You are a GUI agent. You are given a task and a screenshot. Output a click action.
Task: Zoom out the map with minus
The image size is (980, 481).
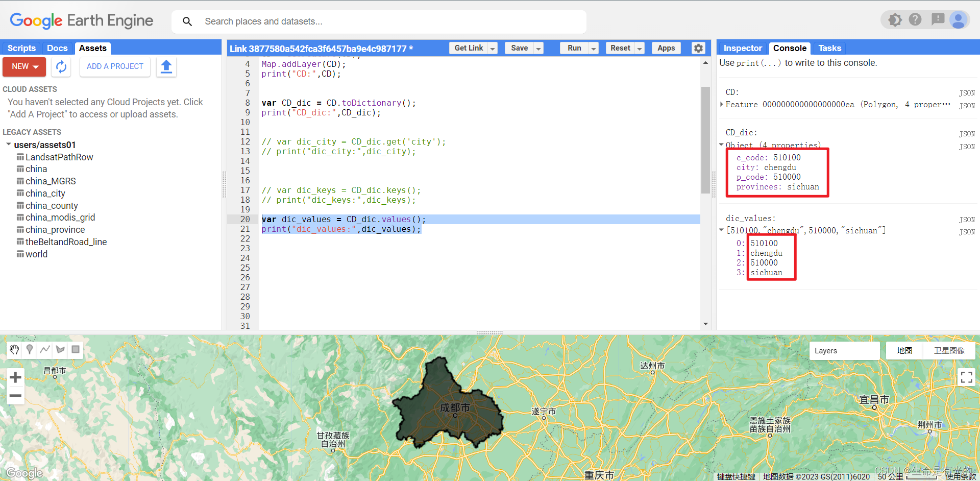[15, 395]
